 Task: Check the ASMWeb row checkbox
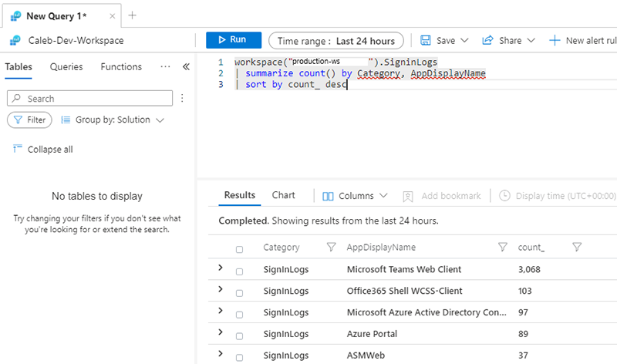pos(239,358)
